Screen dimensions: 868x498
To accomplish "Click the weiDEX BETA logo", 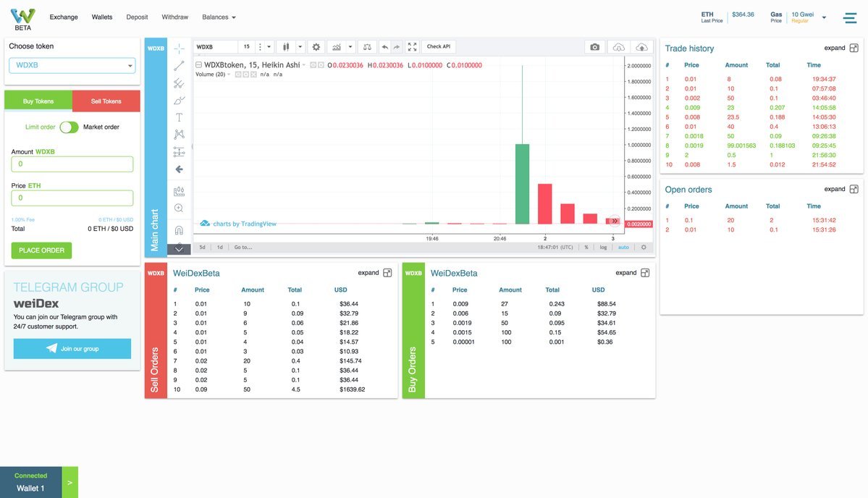I will pyautogui.click(x=22, y=19).
